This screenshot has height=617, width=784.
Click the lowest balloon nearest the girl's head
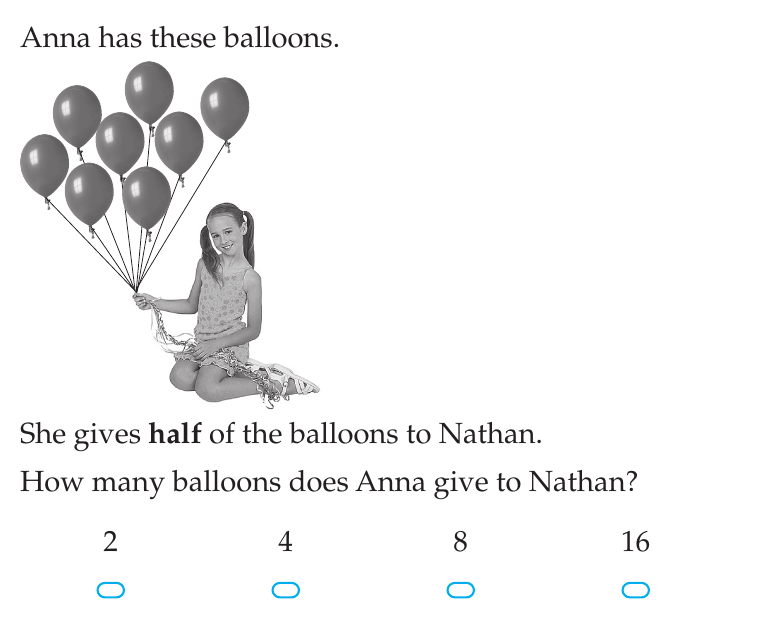146,198
